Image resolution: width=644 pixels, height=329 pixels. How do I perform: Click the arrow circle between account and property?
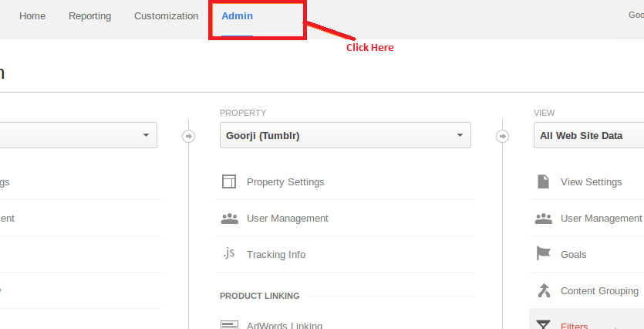[x=188, y=136]
